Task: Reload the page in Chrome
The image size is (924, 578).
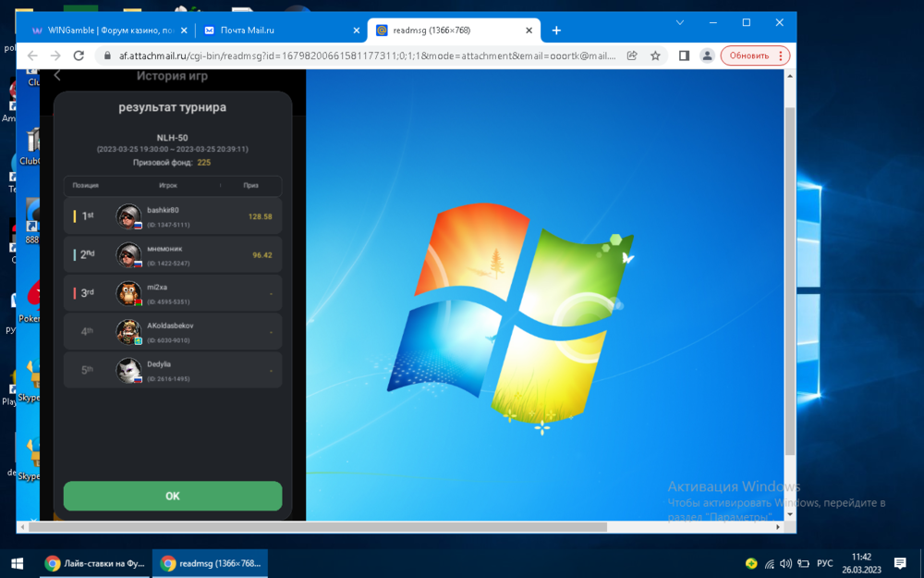Action: [79, 55]
